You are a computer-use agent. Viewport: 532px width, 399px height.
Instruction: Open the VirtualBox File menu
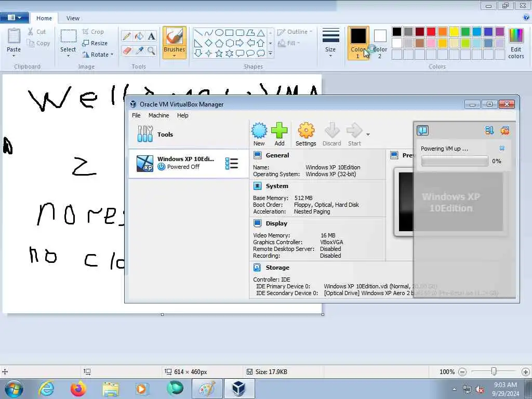coord(136,115)
